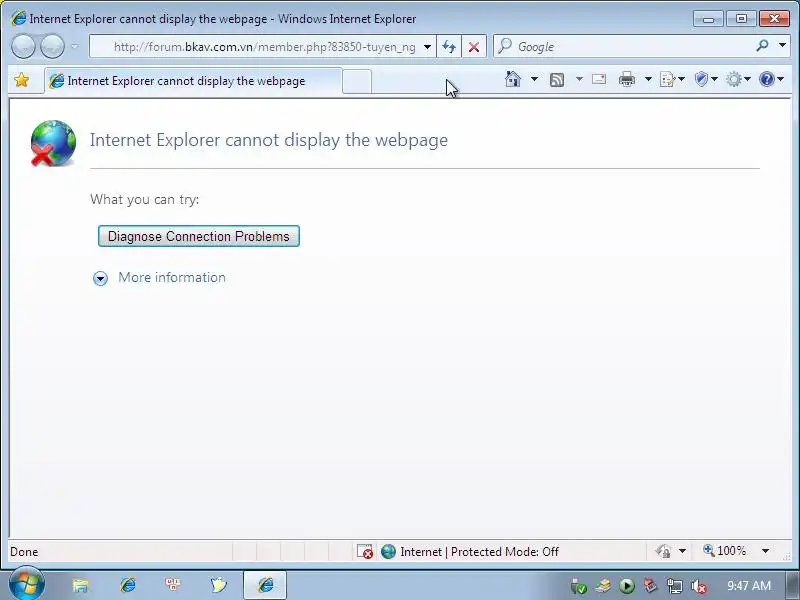
Task: Click the RSS feeds icon
Action: 557,80
